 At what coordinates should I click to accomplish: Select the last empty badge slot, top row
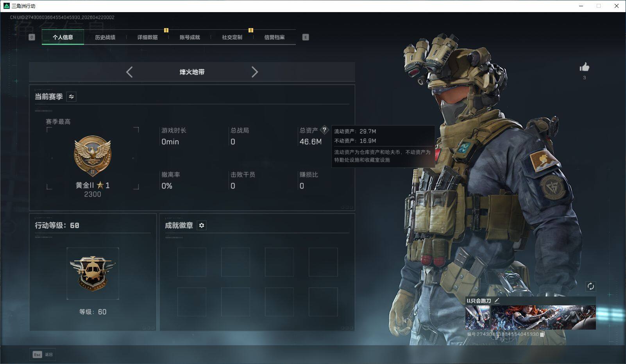323,262
